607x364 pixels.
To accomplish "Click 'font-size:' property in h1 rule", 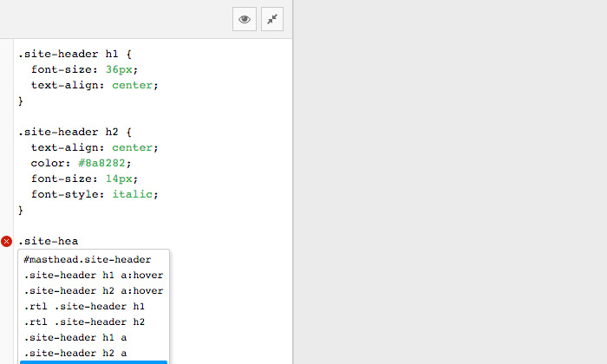I will click(x=64, y=69).
